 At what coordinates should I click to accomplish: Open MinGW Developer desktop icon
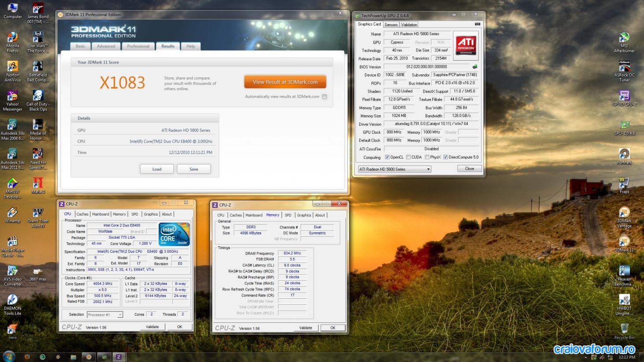(12, 188)
